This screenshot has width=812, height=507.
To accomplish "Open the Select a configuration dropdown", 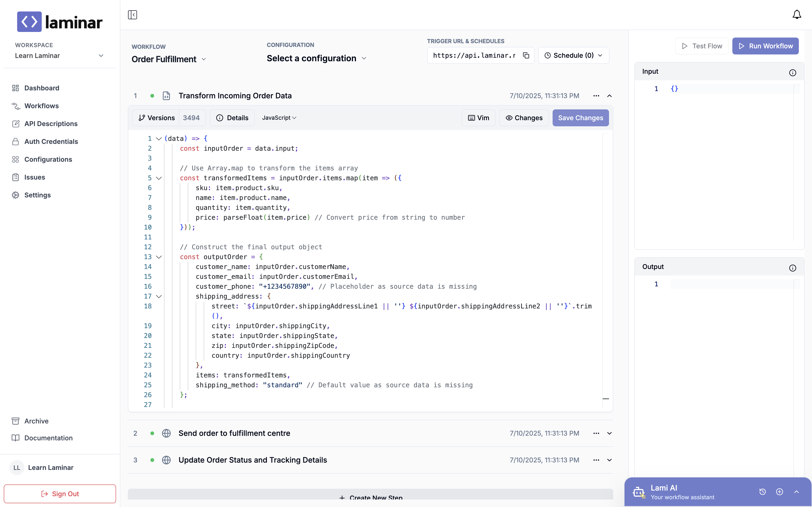I will tap(316, 58).
